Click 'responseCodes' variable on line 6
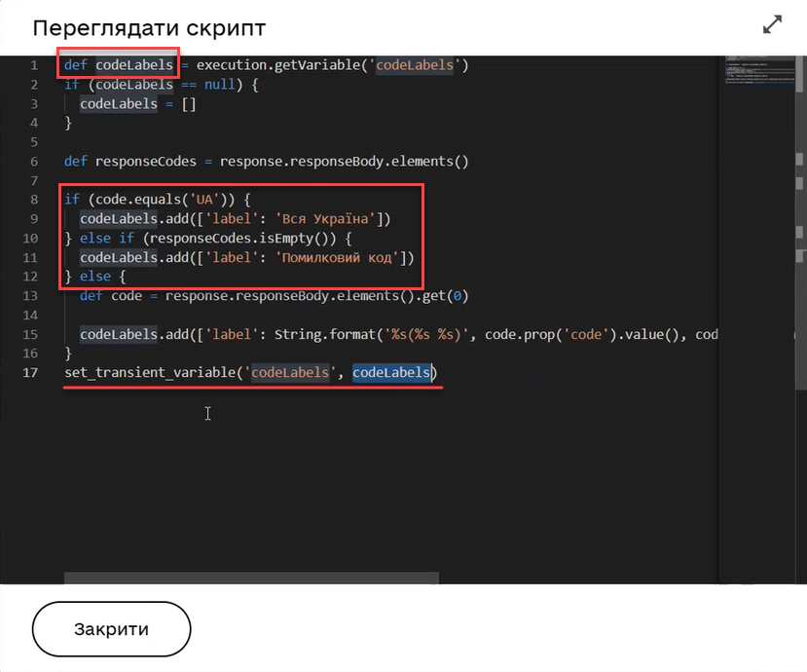The height and width of the screenshot is (672, 807). point(146,162)
